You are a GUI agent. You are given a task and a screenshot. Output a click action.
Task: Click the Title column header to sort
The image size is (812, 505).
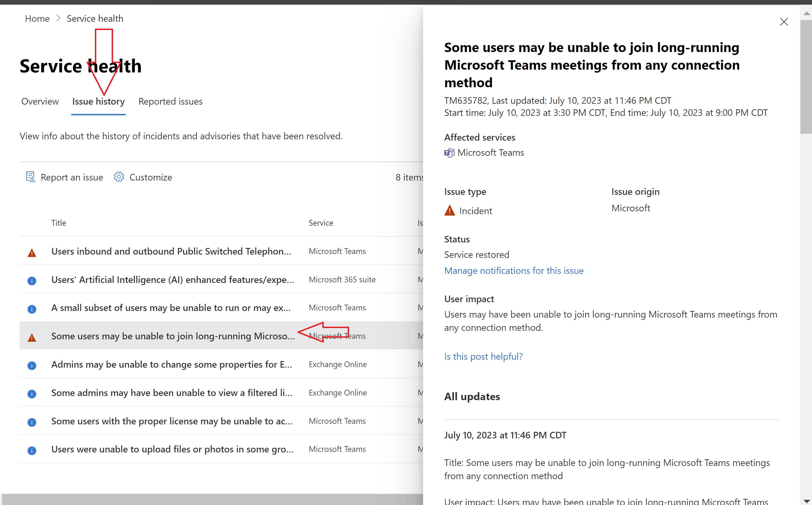tap(59, 222)
